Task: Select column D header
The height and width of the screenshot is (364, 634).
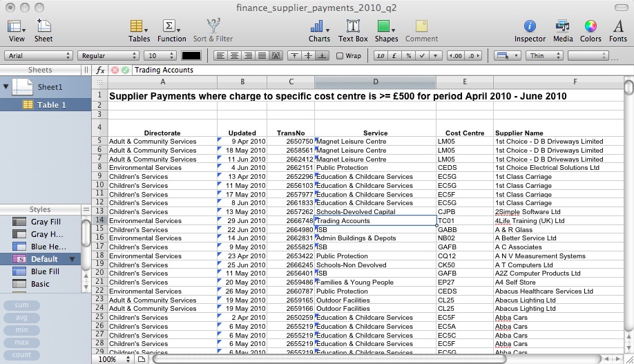Action: tap(375, 82)
